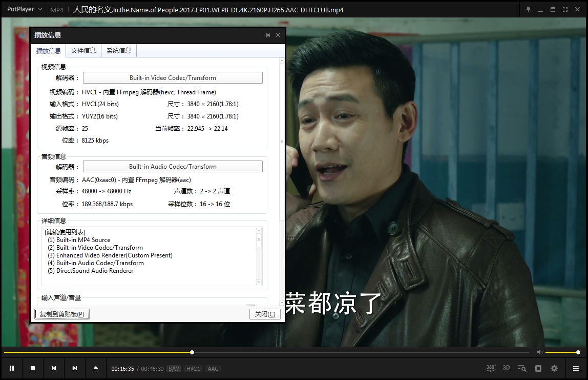Close playback info dialog with X

tap(278, 35)
